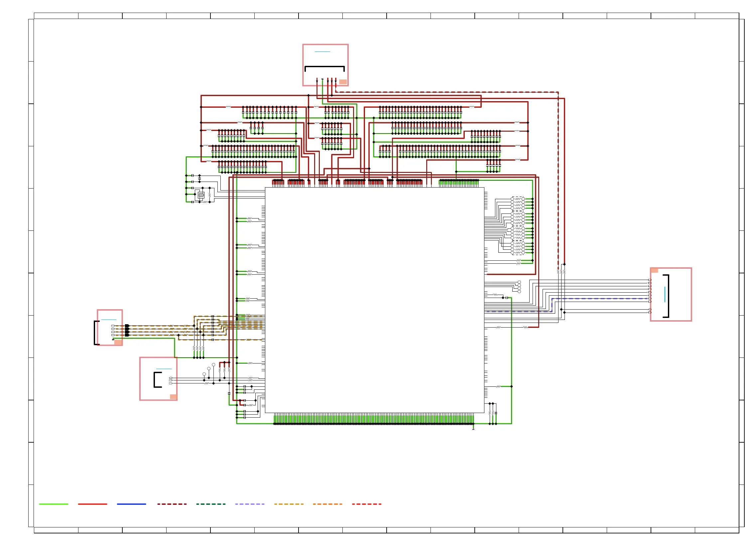This screenshot has height=560, width=754.
Task: Select the solid red legend line
Action: [92, 504]
